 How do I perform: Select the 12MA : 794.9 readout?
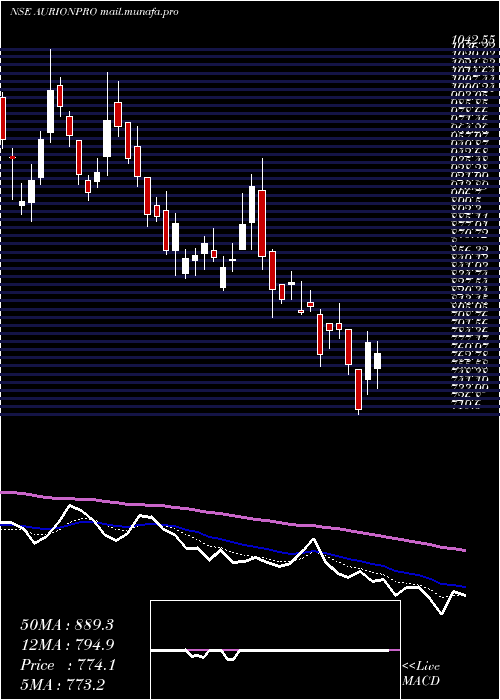click(67, 645)
